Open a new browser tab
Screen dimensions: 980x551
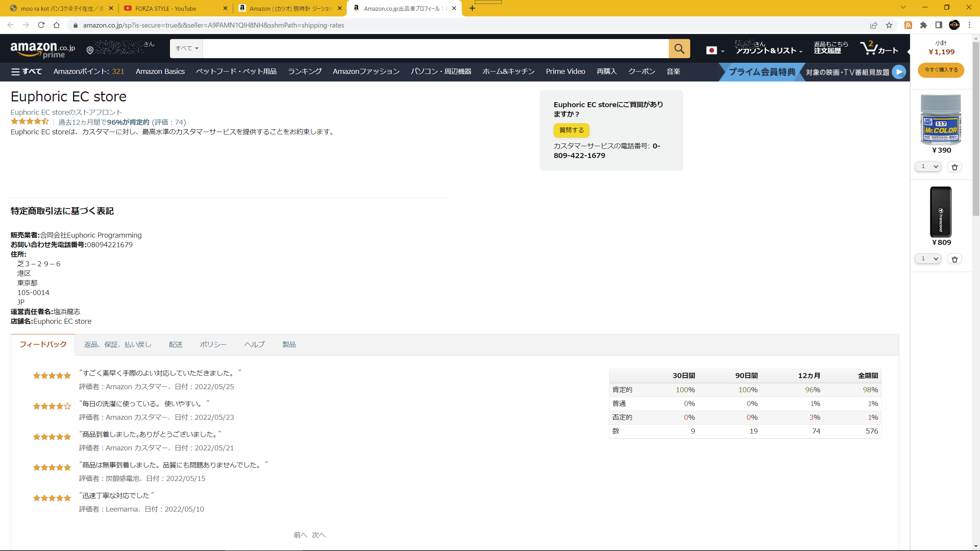pyautogui.click(x=472, y=8)
